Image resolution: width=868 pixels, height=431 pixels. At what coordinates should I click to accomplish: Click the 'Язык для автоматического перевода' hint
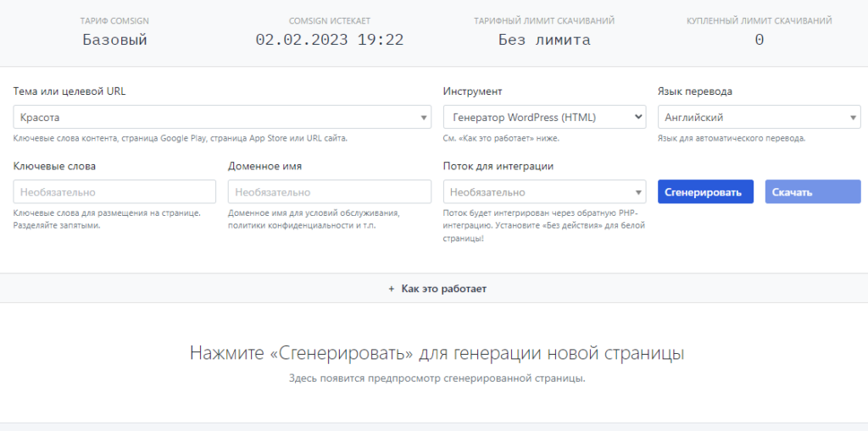coord(732,138)
